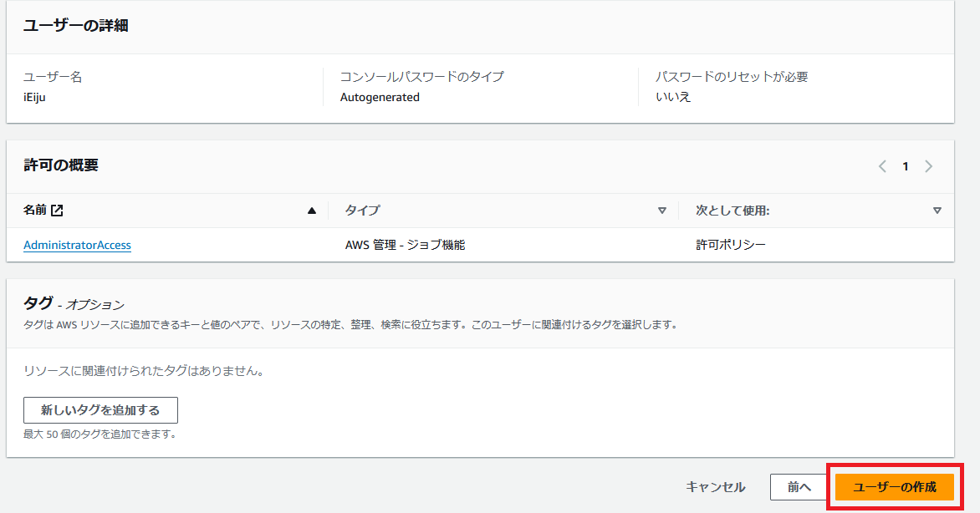Viewport: 980px width, 513px height.
Task: Select the Autogenerated password type value
Action: pos(380,98)
